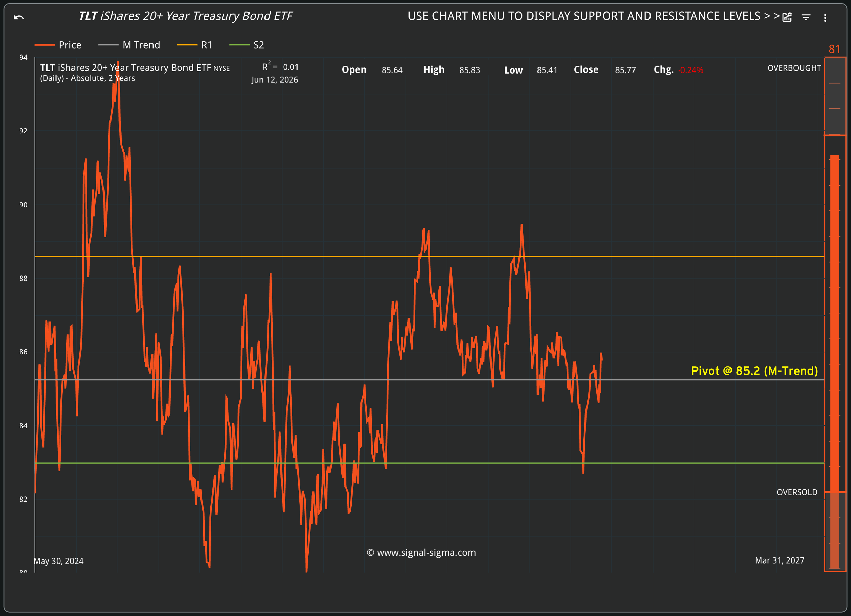Toggle the M Trend legend entry
851x616 pixels.
coord(129,45)
